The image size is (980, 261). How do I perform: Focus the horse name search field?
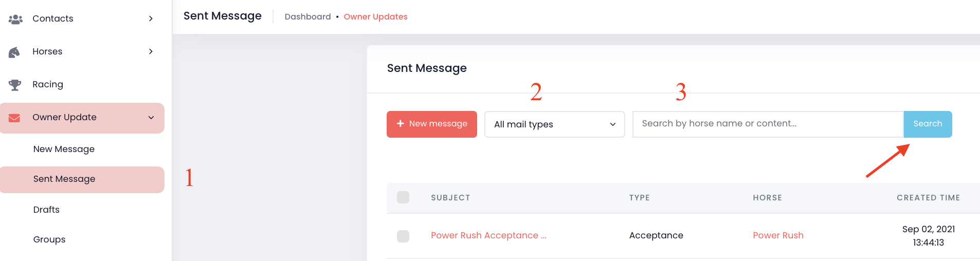click(x=768, y=124)
